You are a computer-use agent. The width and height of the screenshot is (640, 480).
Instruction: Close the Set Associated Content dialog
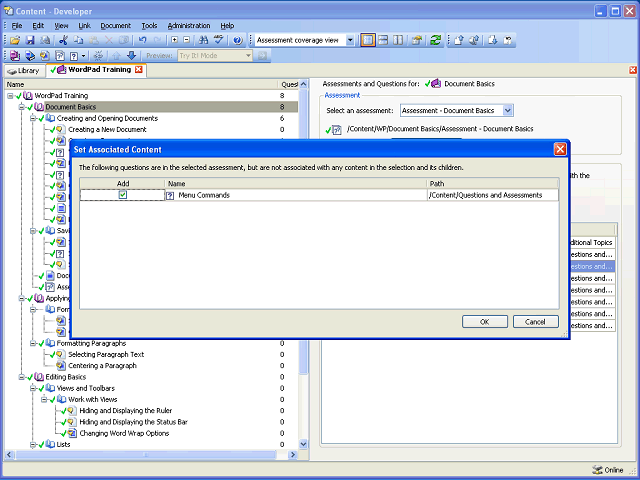click(560, 149)
